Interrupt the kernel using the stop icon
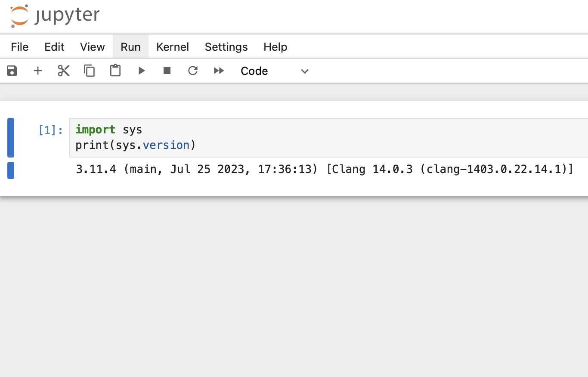The image size is (588, 377). pyautogui.click(x=167, y=71)
